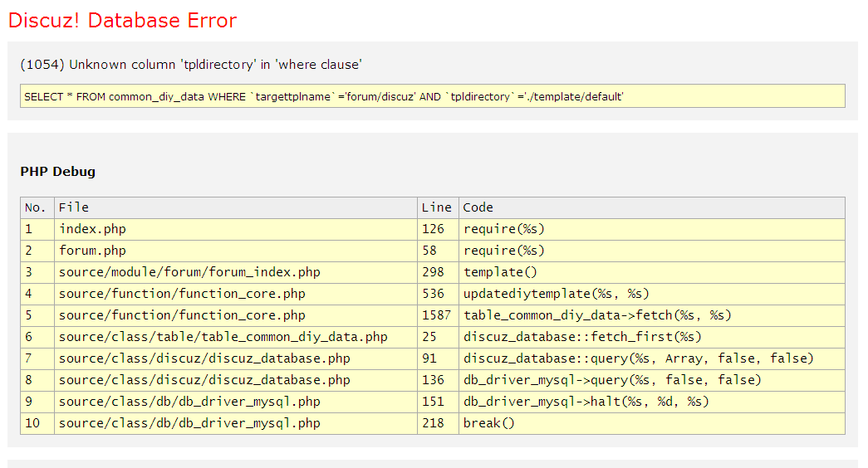Click the 'template()' code cell
Screen dimensions: 868x468
[x=652, y=272]
